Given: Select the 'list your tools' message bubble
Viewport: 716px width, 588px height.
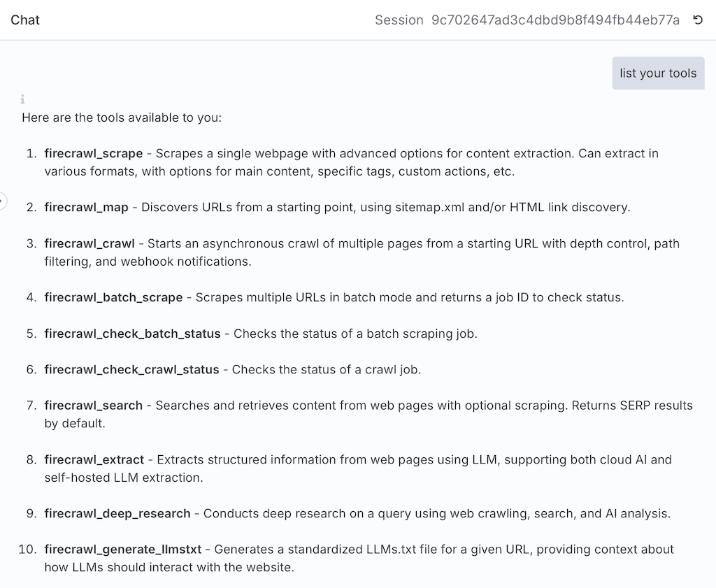Looking at the screenshot, I should (658, 73).
